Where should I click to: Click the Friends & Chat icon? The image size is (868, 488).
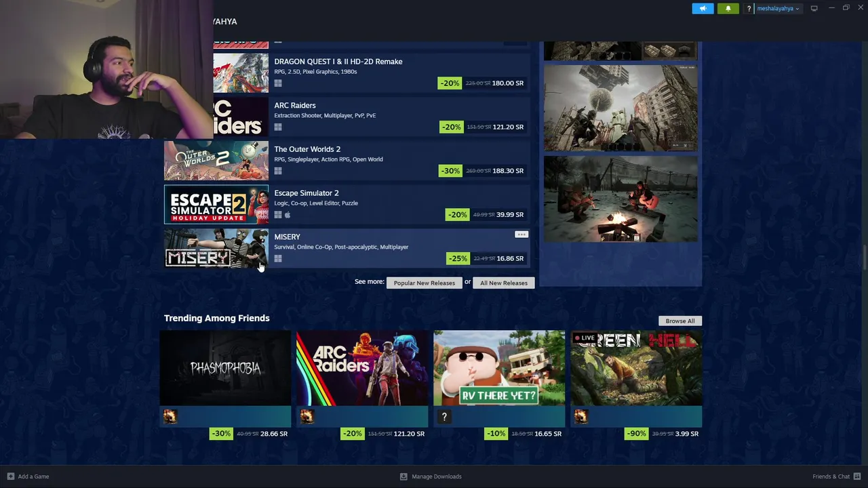858,476
